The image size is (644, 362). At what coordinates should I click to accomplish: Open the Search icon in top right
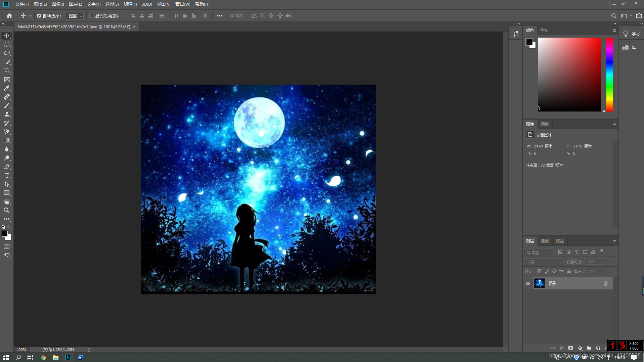(613, 16)
